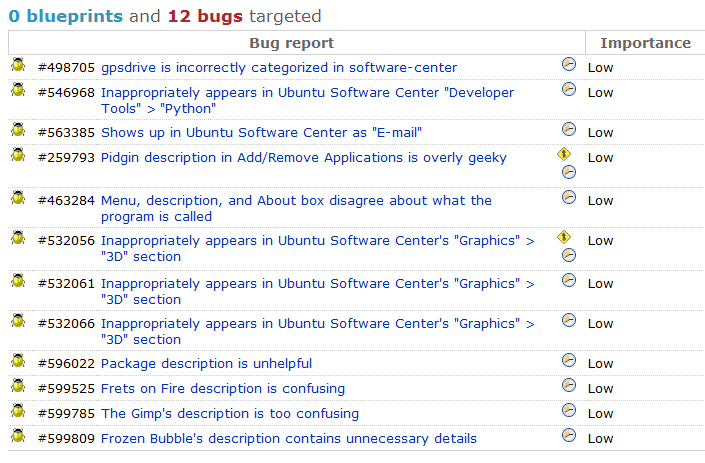This screenshot has width=705, height=463.
Task: Click the yellow diamond icon in Pidgin row
Action: tap(564, 154)
